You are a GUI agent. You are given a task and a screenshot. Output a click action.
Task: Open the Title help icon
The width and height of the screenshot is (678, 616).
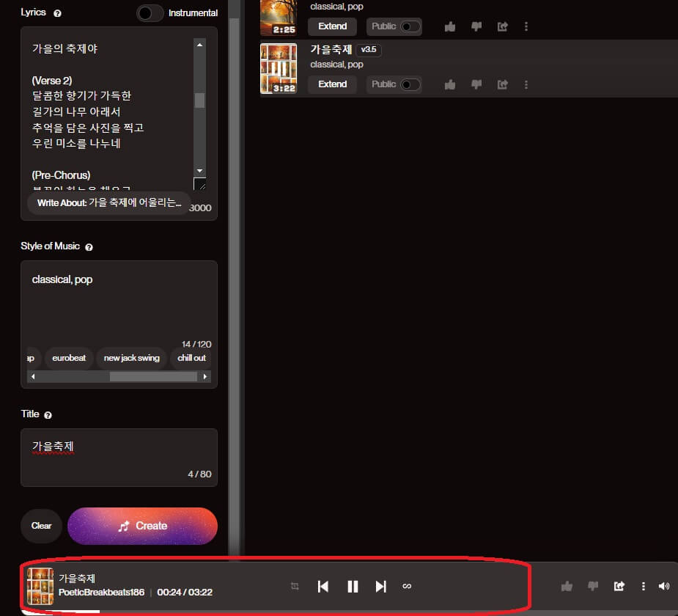(48, 414)
